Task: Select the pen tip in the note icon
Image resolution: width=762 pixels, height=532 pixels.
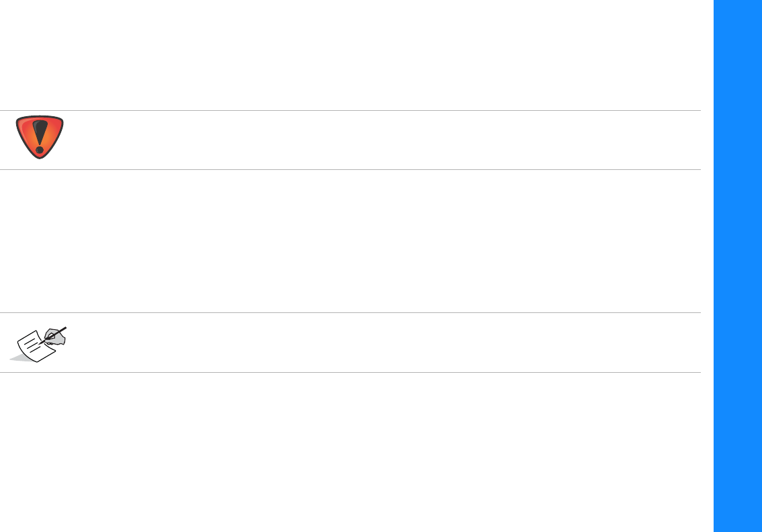Action: (x=42, y=345)
